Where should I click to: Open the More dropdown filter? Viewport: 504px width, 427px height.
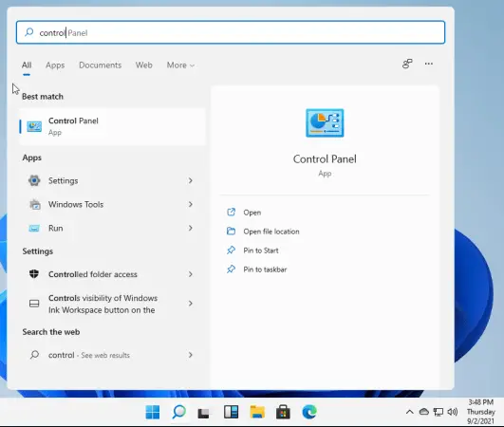pyautogui.click(x=180, y=65)
